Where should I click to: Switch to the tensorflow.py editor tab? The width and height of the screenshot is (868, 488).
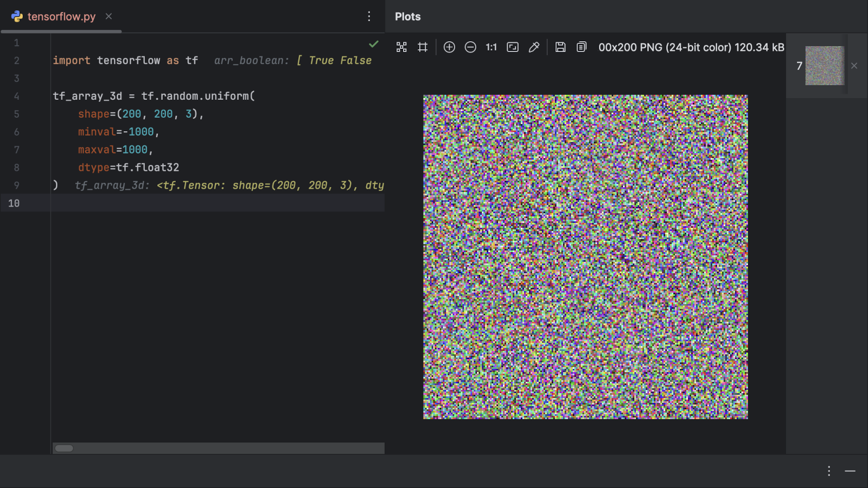pos(61,16)
